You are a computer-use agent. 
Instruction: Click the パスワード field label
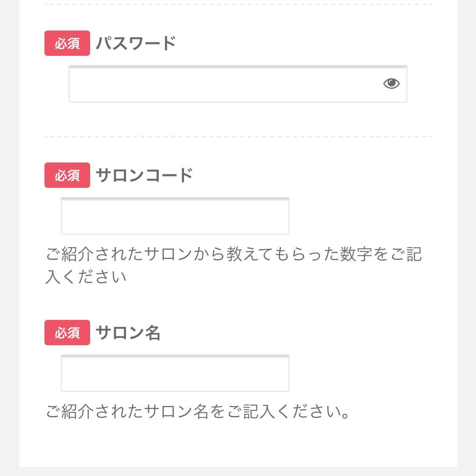136,43
